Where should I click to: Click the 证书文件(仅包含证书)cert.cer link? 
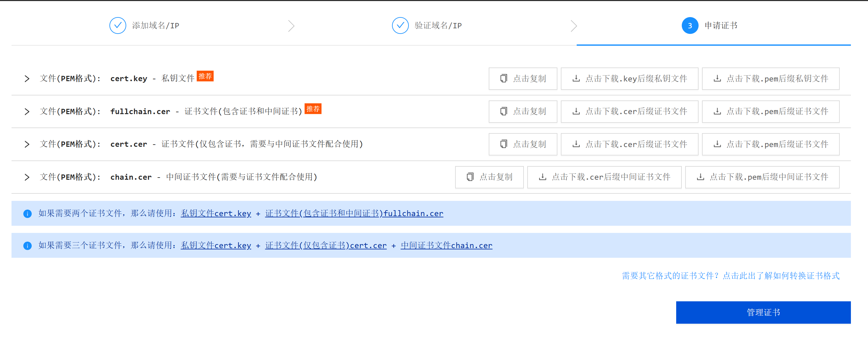pos(325,245)
